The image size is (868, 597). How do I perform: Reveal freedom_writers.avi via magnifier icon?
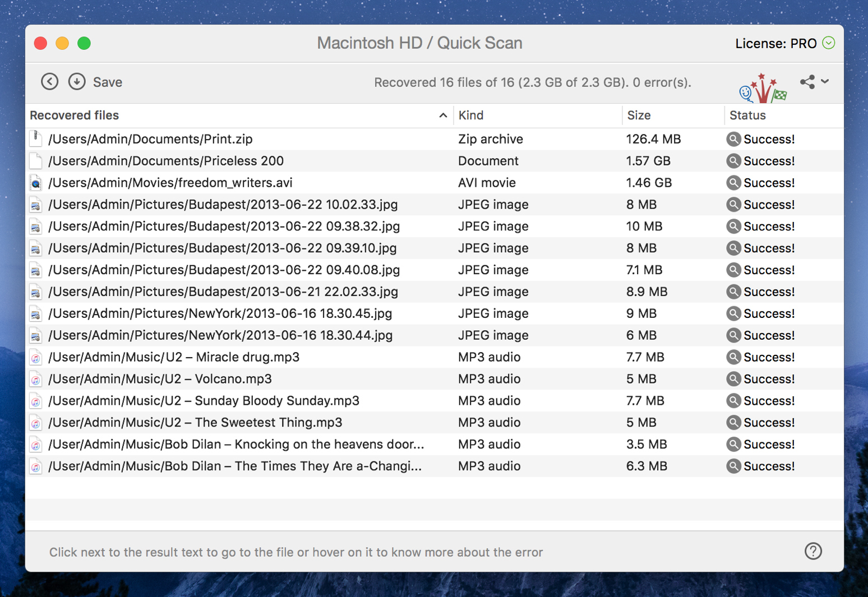click(733, 183)
